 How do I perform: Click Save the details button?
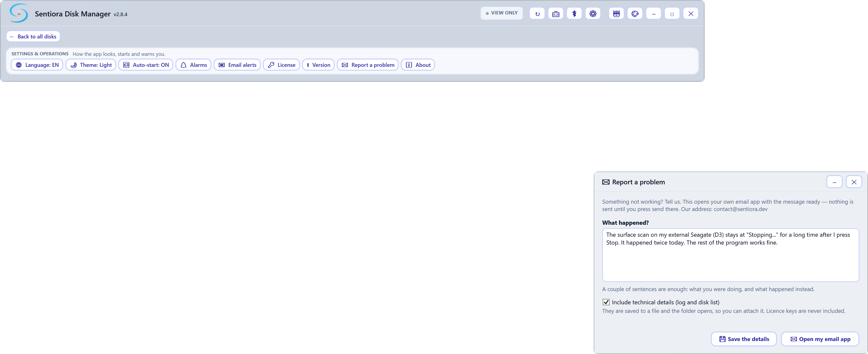click(x=744, y=339)
